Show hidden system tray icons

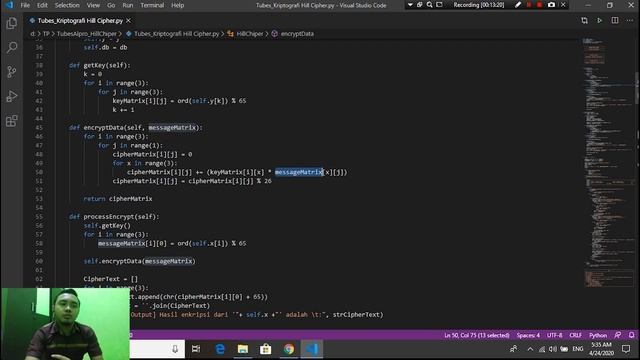(x=530, y=349)
